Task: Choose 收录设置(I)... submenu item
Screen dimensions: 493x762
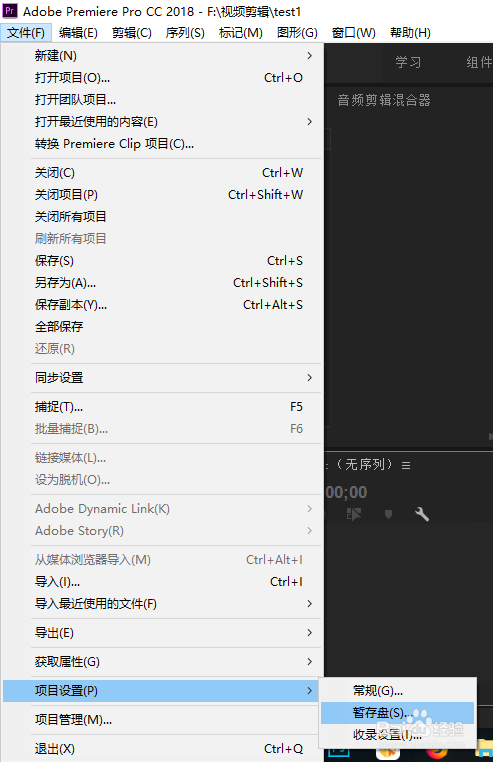Action: [397, 735]
